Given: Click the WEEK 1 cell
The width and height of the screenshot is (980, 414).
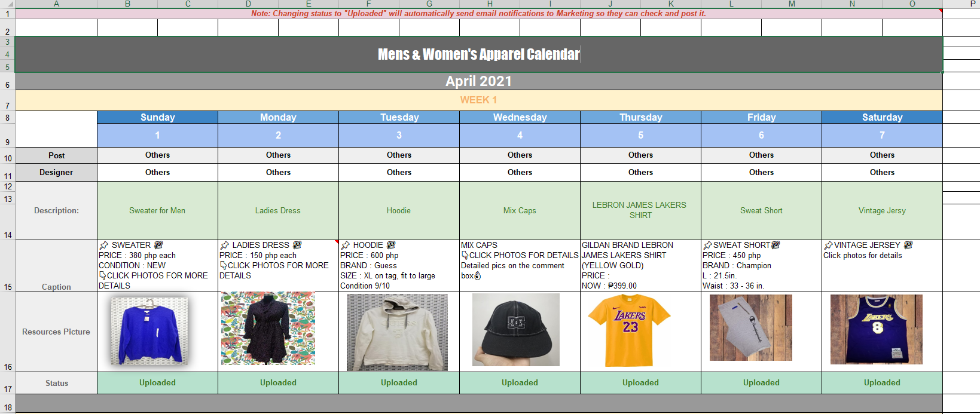Looking at the screenshot, I should (478, 100).
